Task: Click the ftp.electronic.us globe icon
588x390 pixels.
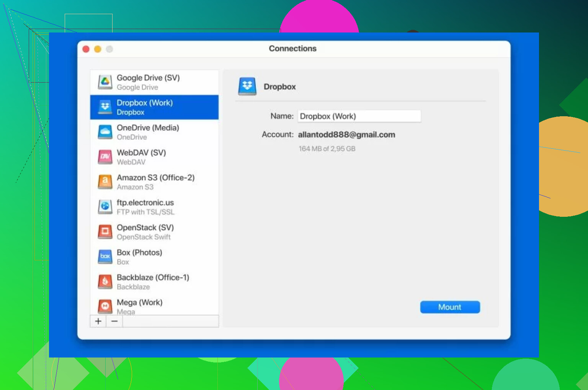Action: (105, 206)
